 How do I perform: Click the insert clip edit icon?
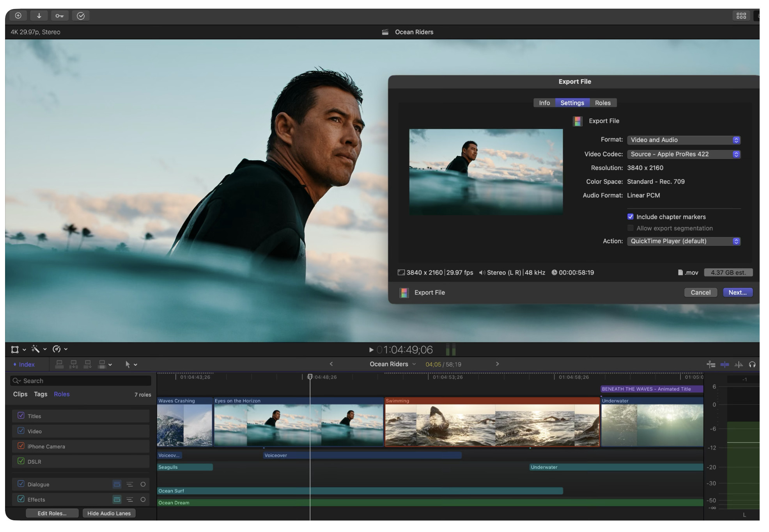73,364
